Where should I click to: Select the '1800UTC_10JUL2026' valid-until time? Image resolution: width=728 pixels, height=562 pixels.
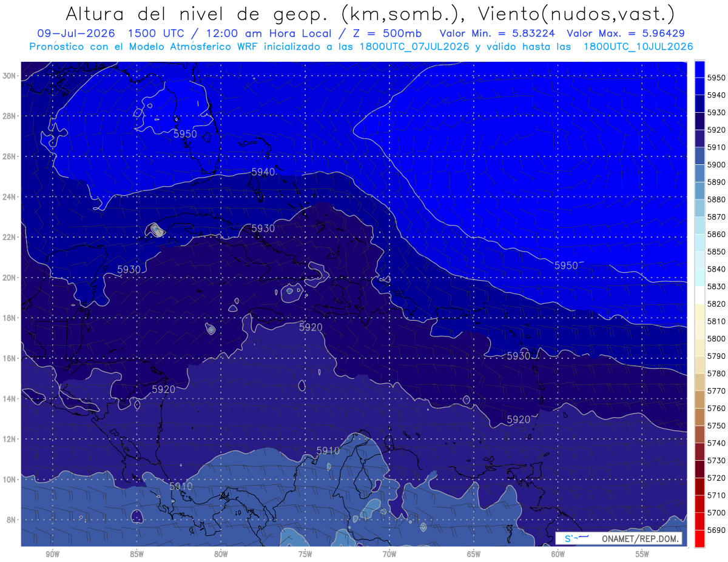[x=638, y=47]
